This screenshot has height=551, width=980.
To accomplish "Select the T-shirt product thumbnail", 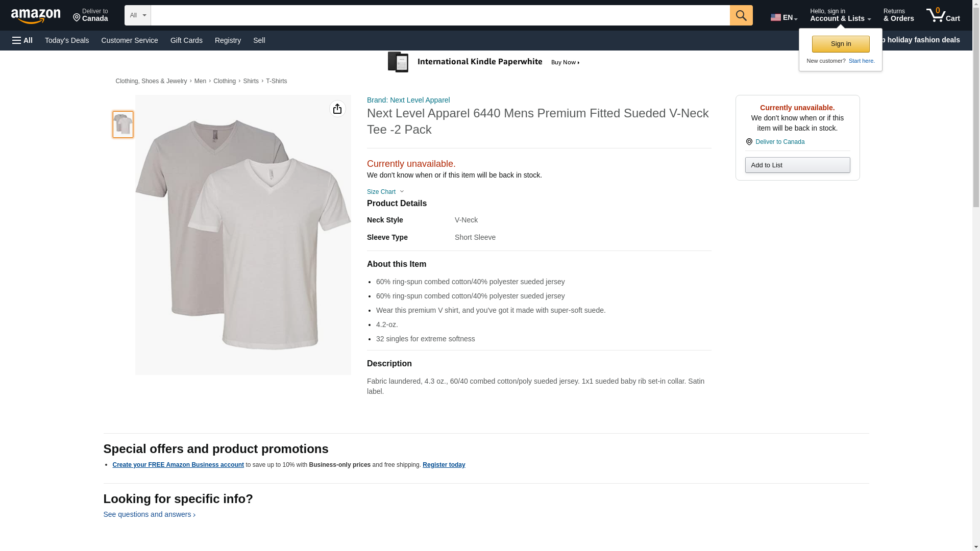I will click(x=123, y=124).
